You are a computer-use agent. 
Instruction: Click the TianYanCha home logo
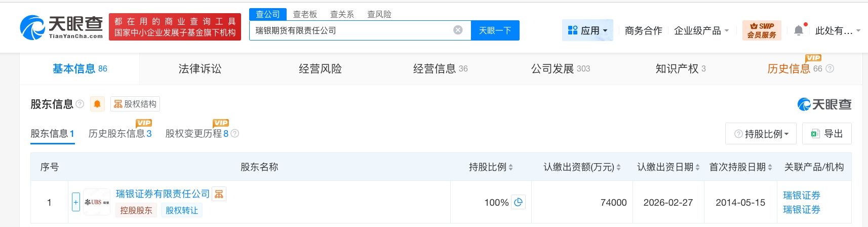click(x=62, y=27)
